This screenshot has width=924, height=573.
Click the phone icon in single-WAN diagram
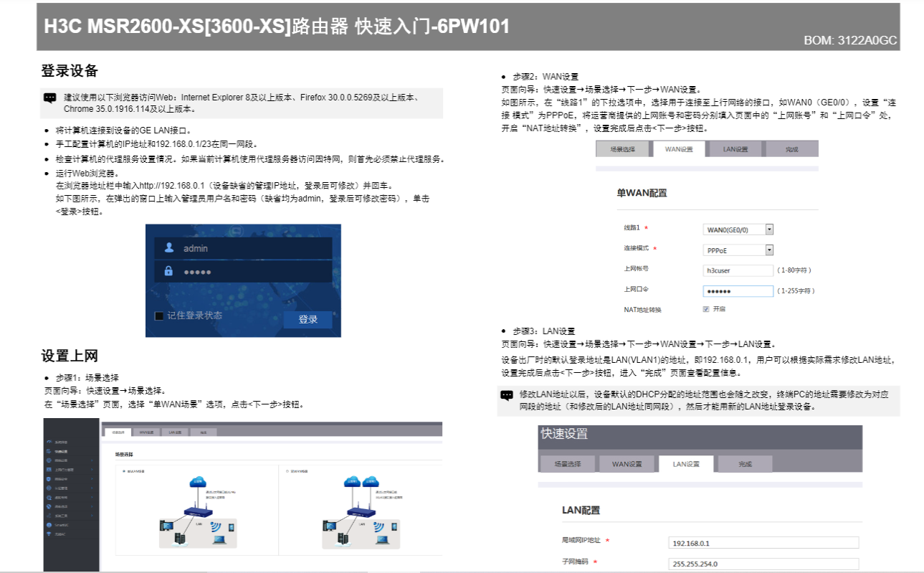(x=231, y=527)
